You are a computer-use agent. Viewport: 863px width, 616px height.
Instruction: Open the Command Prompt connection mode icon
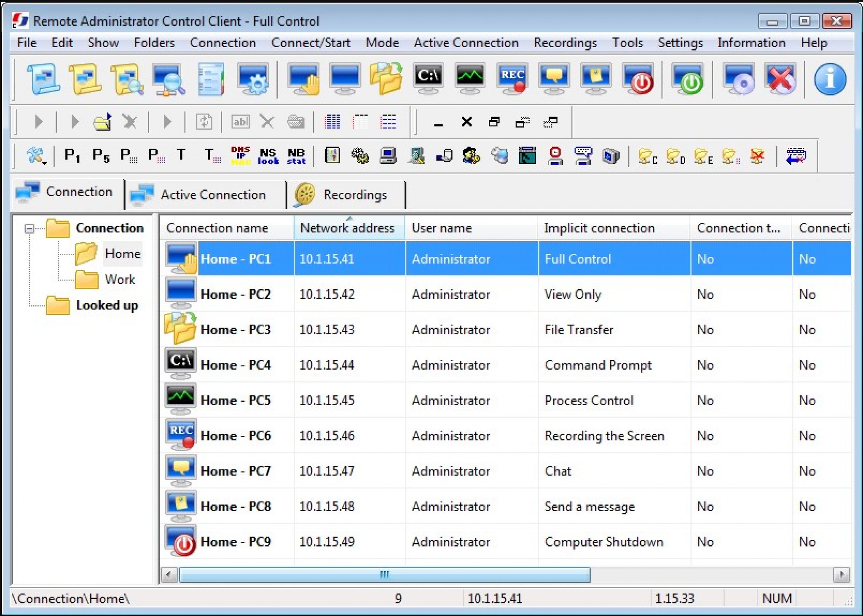pyautogui.click(x=428, y=78)
